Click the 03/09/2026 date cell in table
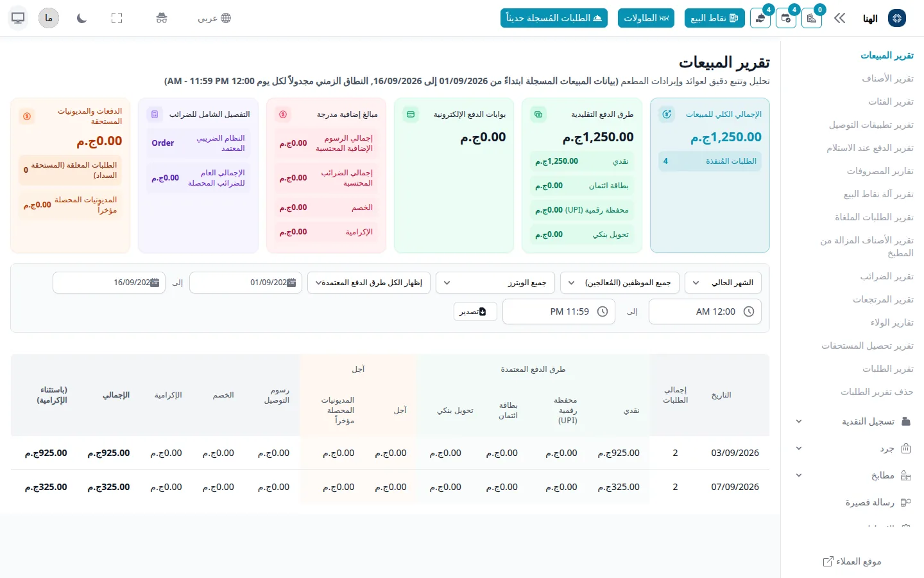Image resolution: width=924 pixels, height=578 pixels. [735, 453]
